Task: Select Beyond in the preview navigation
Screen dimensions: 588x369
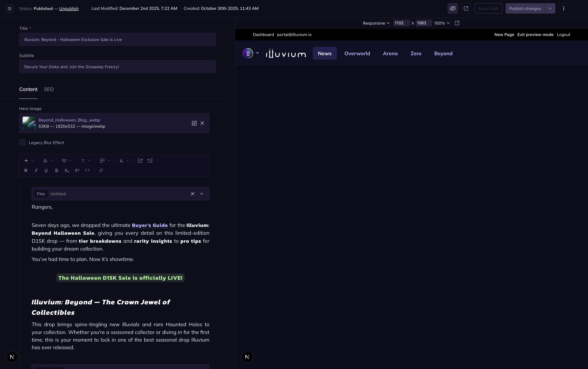Action: pos(443,53)
